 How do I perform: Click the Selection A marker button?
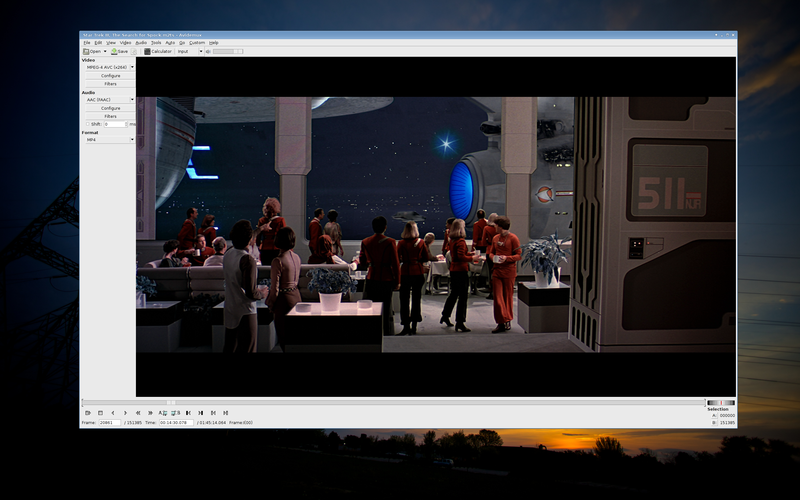tap(714, 415)
